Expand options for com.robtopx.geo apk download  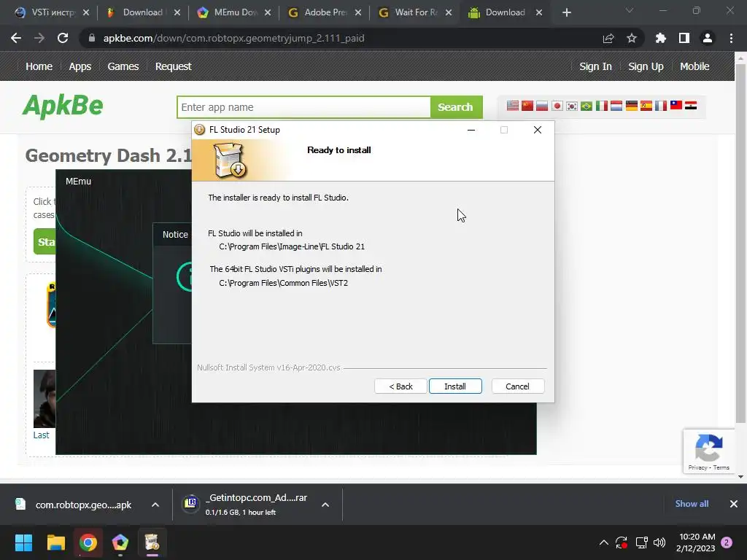[x=155, y=505]
